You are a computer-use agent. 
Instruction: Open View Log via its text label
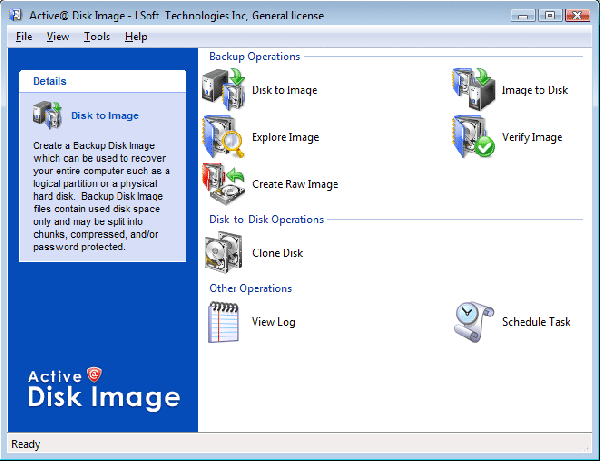274,322
